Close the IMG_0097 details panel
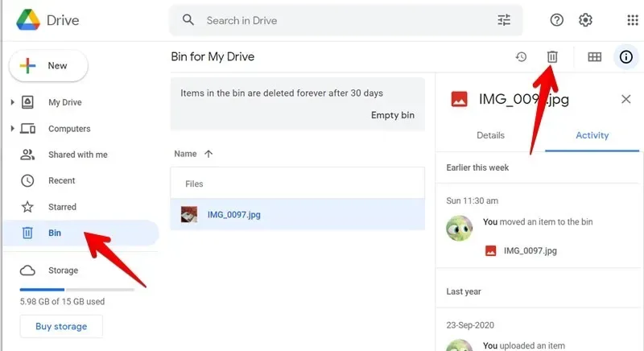 click(626, 99)
